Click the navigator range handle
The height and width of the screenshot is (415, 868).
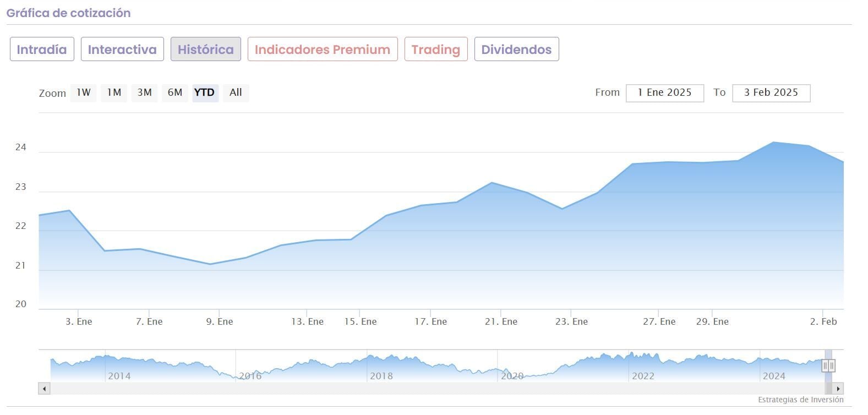tap(828, 365)
